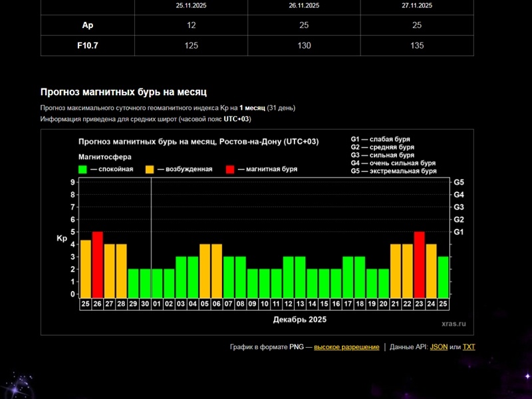Click the date header 26.11.2025

(304, 5)
